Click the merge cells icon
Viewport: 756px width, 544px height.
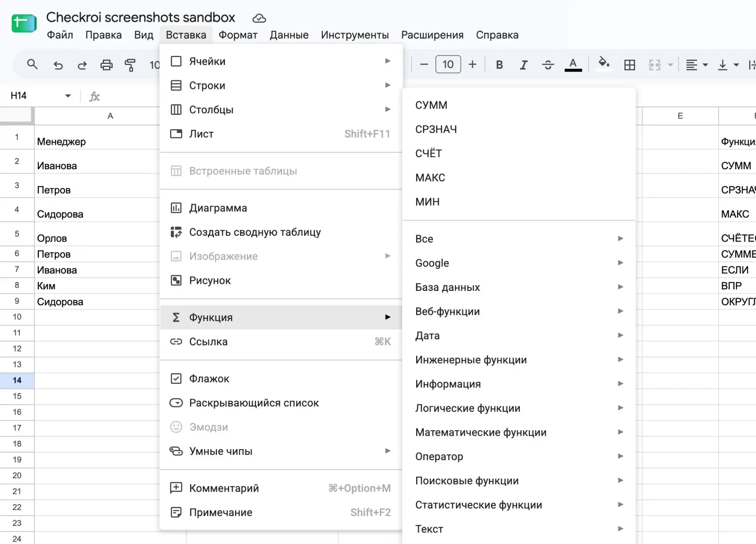click(654, 65)
